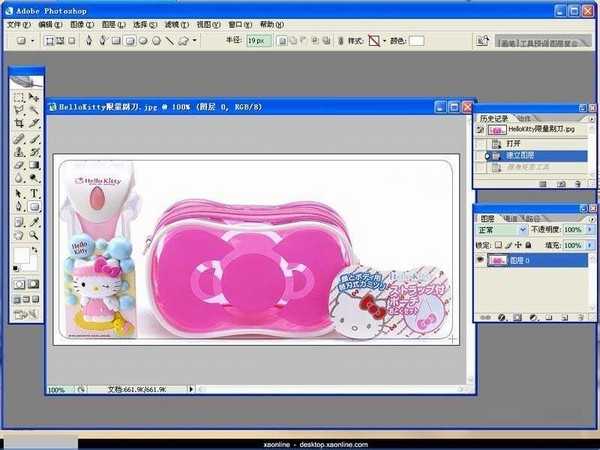Switch to the 历史记录 (History) tab
The width and height of the screenshot is (600, 450).
494,117
